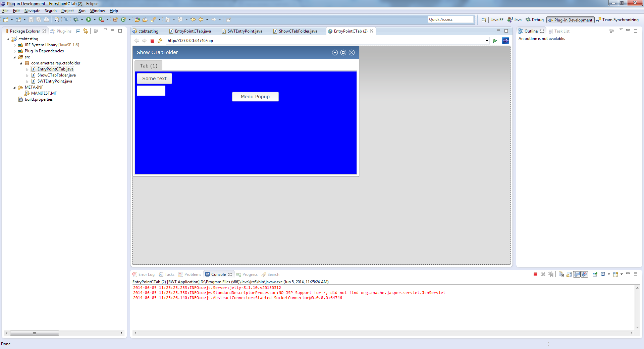Click the white text field under Some text
Screen dimensions: 644x349
[151, 91]
